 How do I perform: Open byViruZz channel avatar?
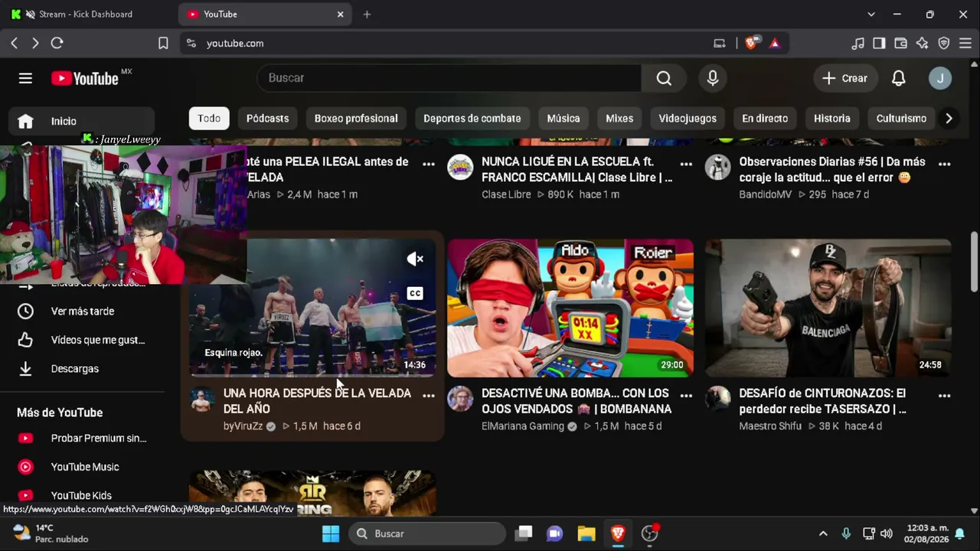click(202, 399)
